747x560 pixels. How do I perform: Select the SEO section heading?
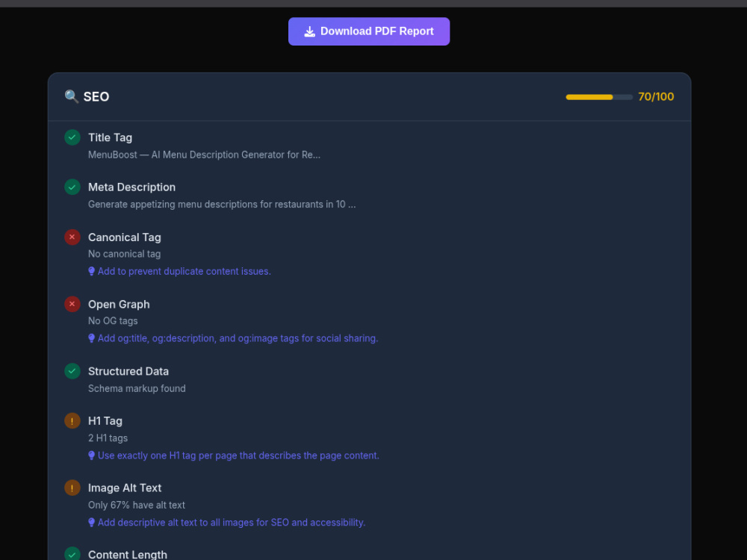[96, 96]
